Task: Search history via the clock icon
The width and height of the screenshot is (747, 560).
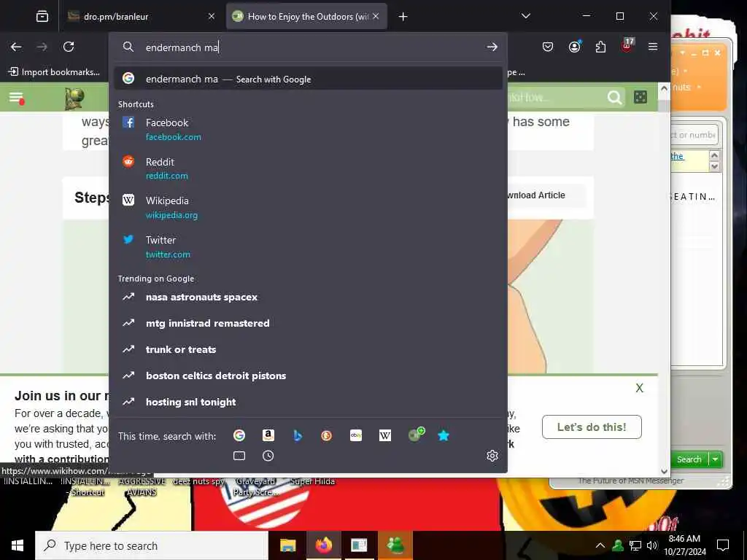Action: click(x=268, y=456)
